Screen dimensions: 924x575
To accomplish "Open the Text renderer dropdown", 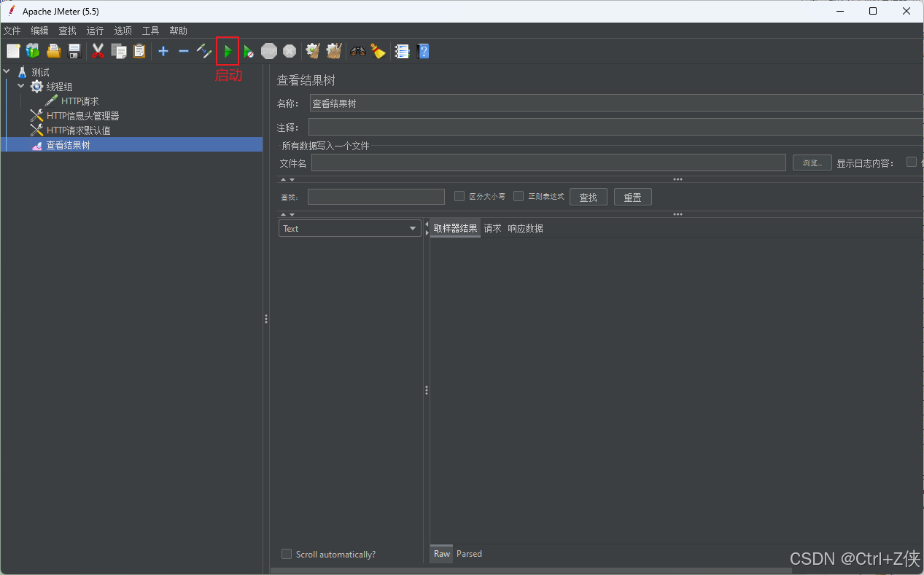I will (349, 229).
